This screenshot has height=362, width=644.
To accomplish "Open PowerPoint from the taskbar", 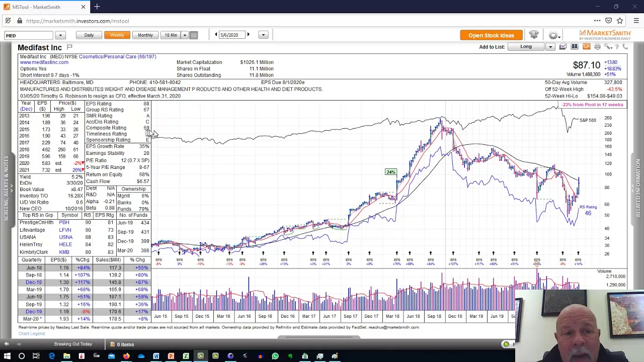I will pyautogui.click(x=171, y=356).
